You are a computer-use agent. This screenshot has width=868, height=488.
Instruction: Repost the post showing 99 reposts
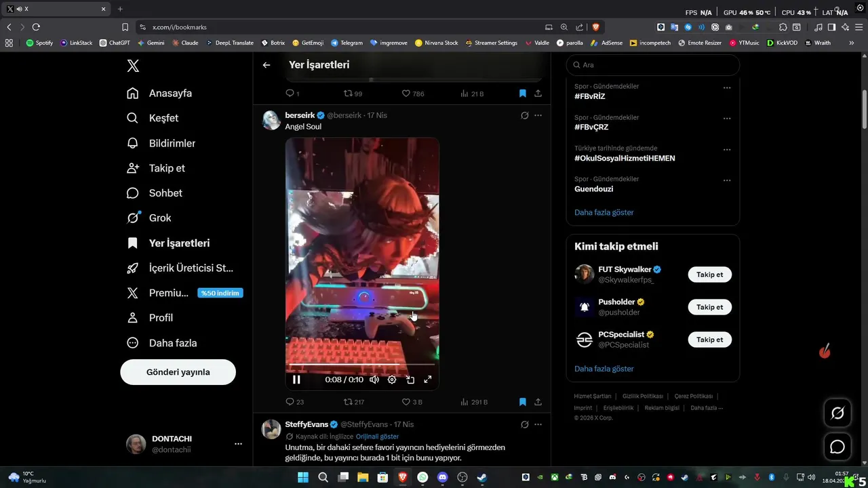353,94
